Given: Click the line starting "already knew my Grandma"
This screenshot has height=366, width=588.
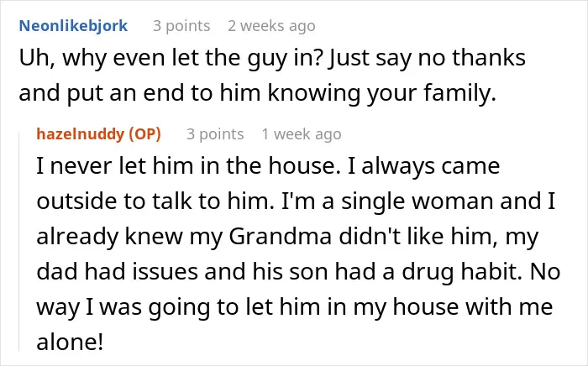Looking at the screenshot, I should click(x=287, y=237).
